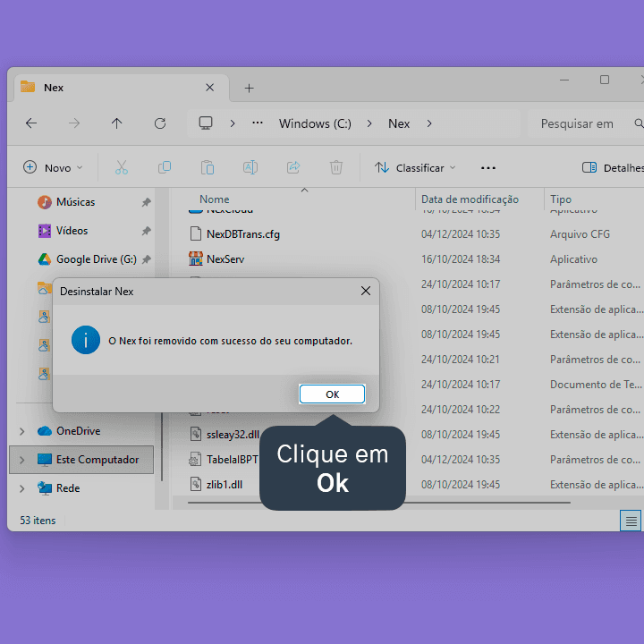Go back with the left arrow button
This screenshot has height=644, width=644.
tap(31, 123)
